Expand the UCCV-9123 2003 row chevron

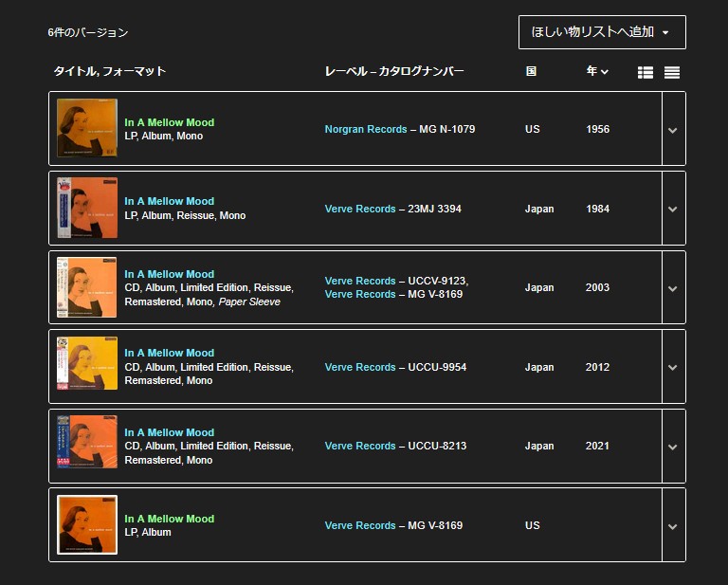[x=672, y=289]
